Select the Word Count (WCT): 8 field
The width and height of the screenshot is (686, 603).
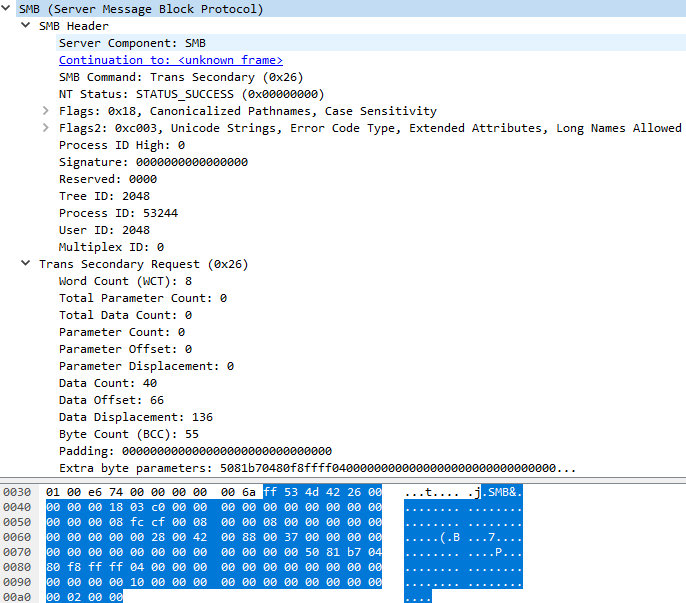coord(125,281)
